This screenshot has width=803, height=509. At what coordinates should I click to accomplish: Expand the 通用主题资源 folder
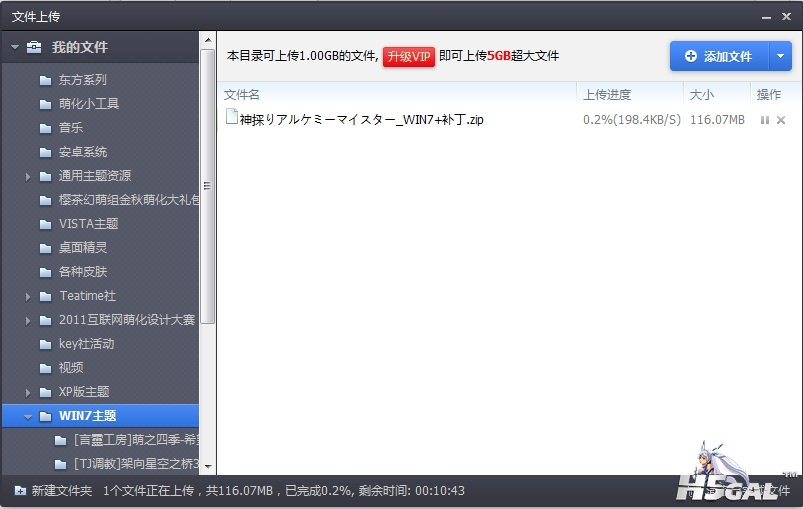(x=28, y=176)
